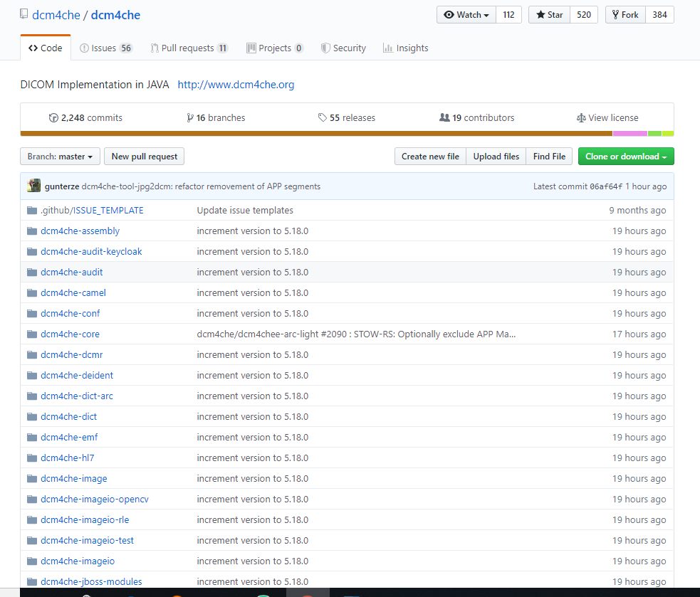Click the orange Java segment of the language bar

(316, 133)
